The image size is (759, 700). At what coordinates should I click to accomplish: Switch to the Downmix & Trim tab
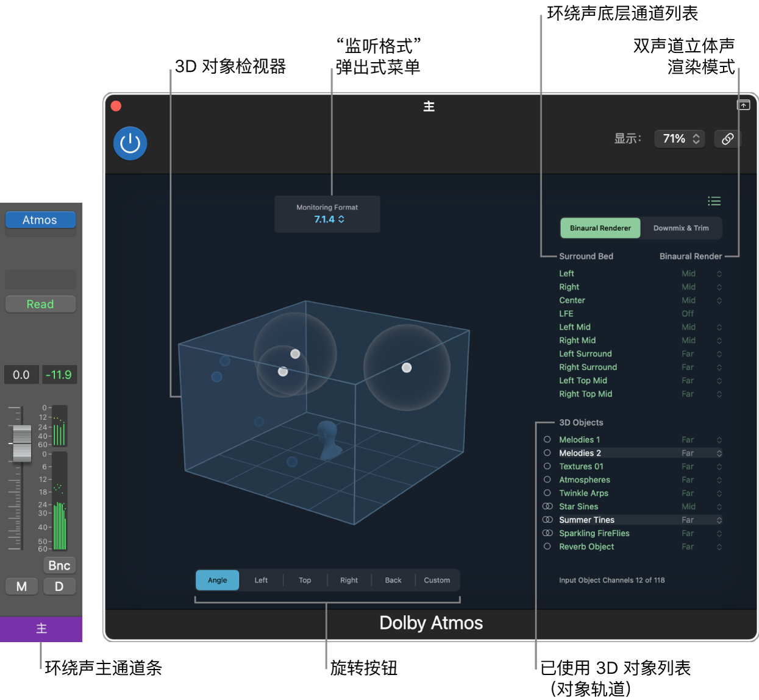681,228
